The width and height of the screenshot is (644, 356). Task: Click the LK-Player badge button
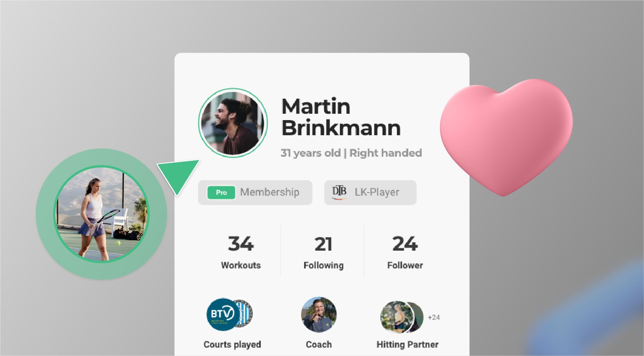tap(370, 193)
